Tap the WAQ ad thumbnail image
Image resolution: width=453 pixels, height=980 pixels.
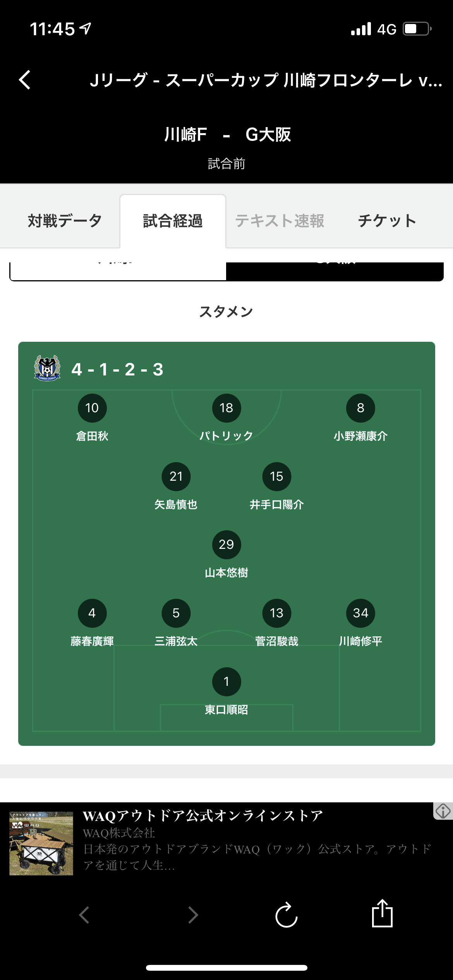[41, 843]
